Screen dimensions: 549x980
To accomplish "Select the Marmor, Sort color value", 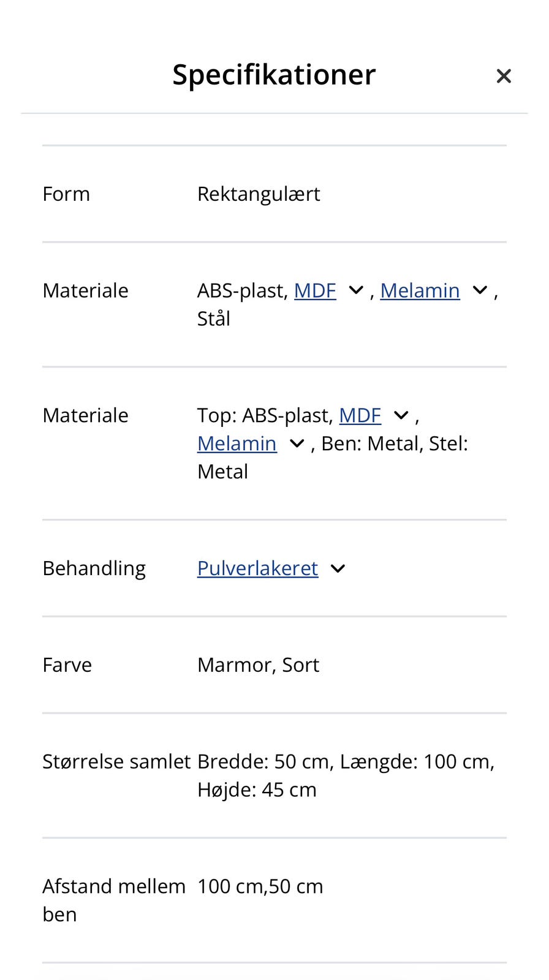I will point(258,665).
